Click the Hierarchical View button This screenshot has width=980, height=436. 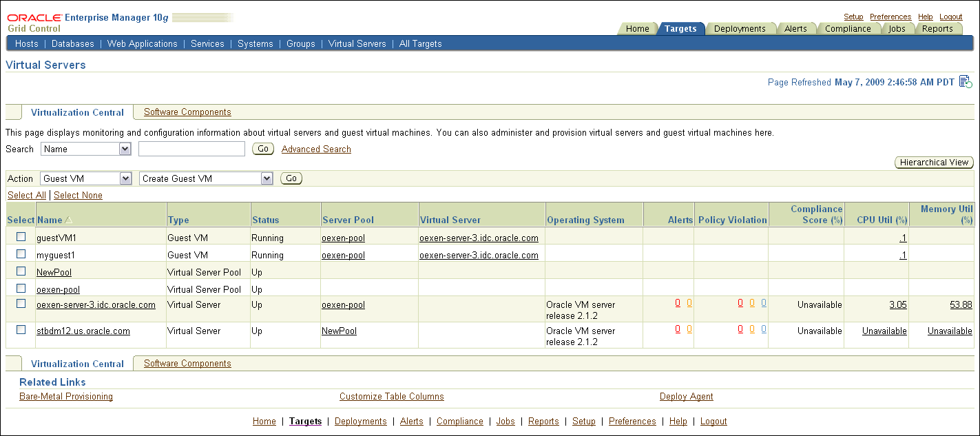coord(934,162)
